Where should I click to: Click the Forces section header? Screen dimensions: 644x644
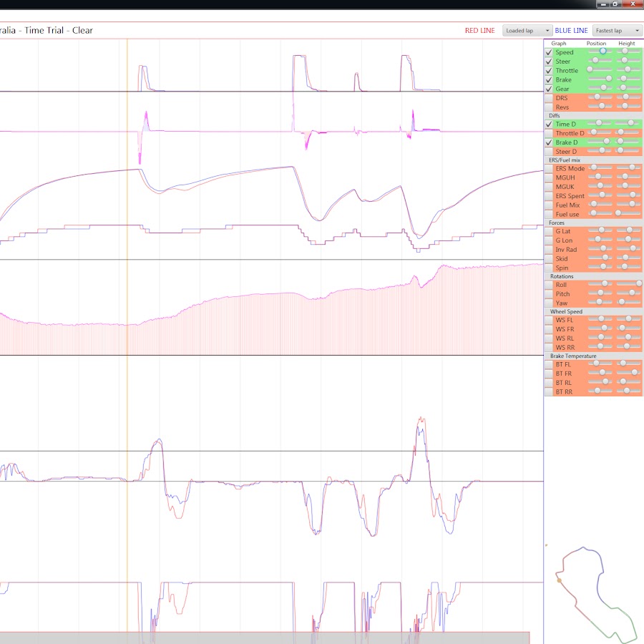coord(557,223)
